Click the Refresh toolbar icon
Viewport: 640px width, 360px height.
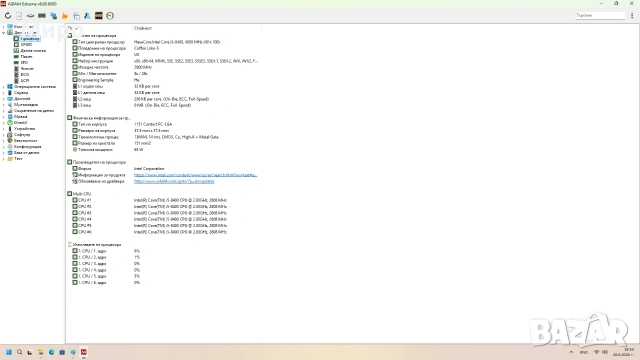[x=8, y=16]
